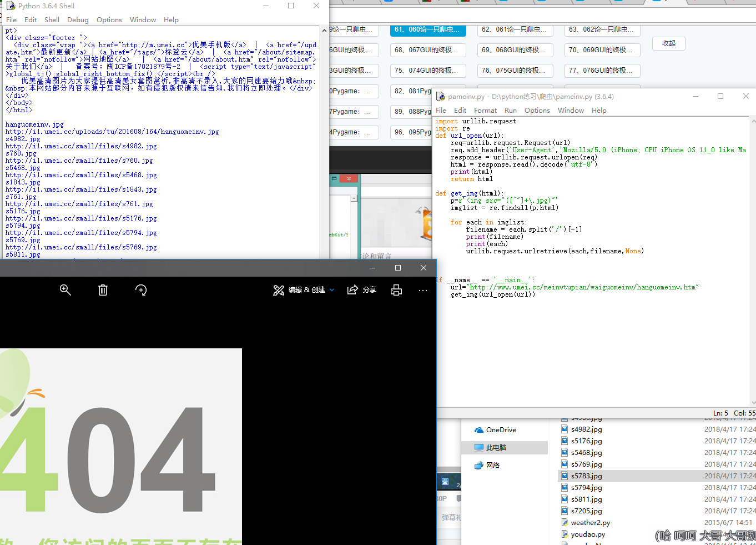Click the zoom magnifier icon in Photos

tap(65, 290)
